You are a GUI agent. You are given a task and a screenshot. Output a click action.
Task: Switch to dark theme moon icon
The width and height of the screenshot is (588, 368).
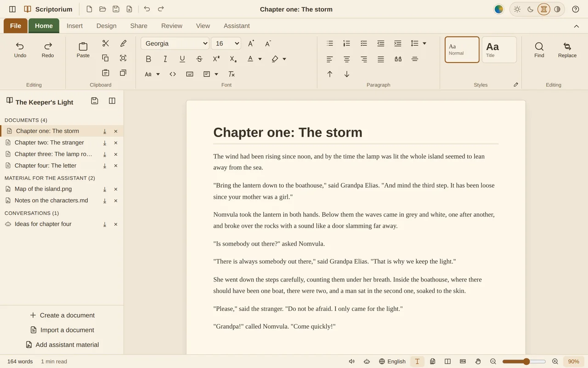[x=531, y=9]
